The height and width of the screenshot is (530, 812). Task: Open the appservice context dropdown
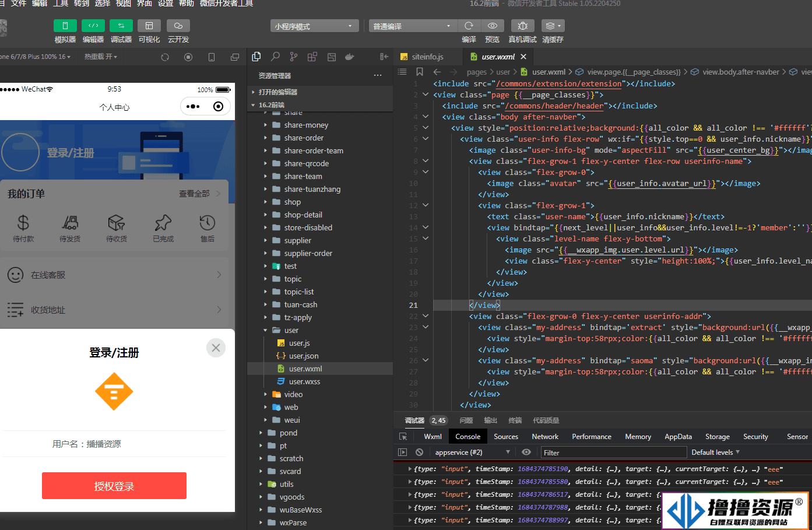472,452
